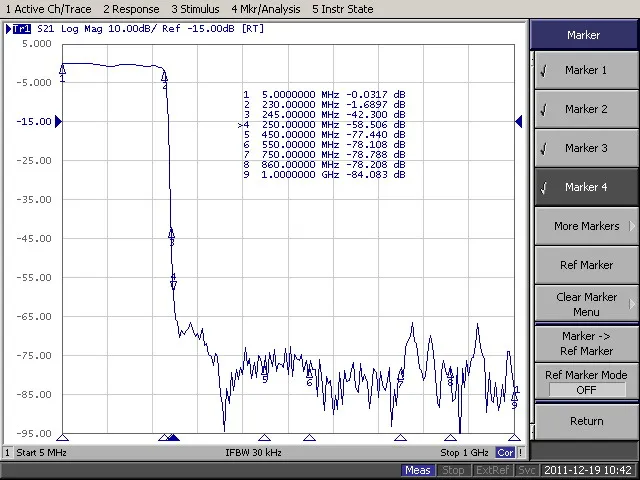
Task: Click the marker 7 axis triangle below the graph
Action: point(400,438)
